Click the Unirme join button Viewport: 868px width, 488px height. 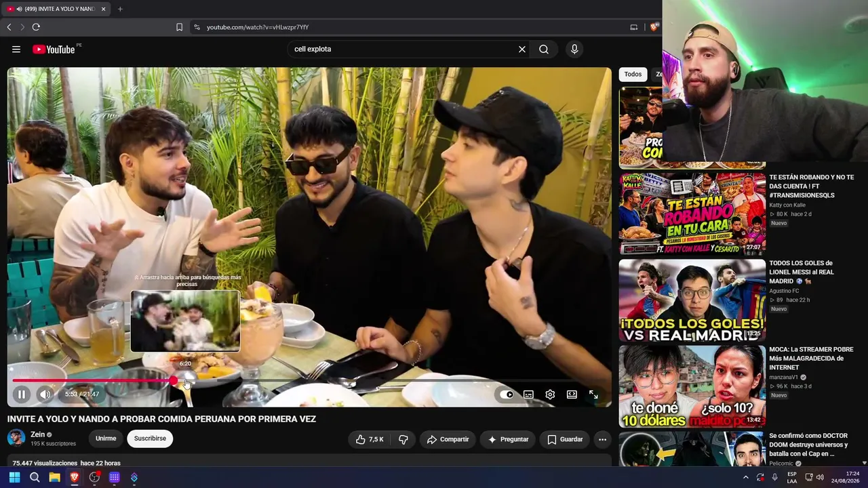point(106,439)
